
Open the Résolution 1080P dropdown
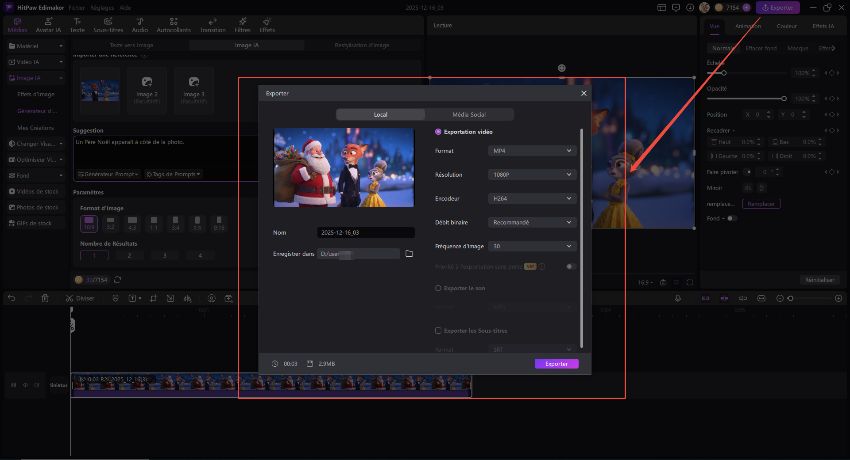[532, 174]
